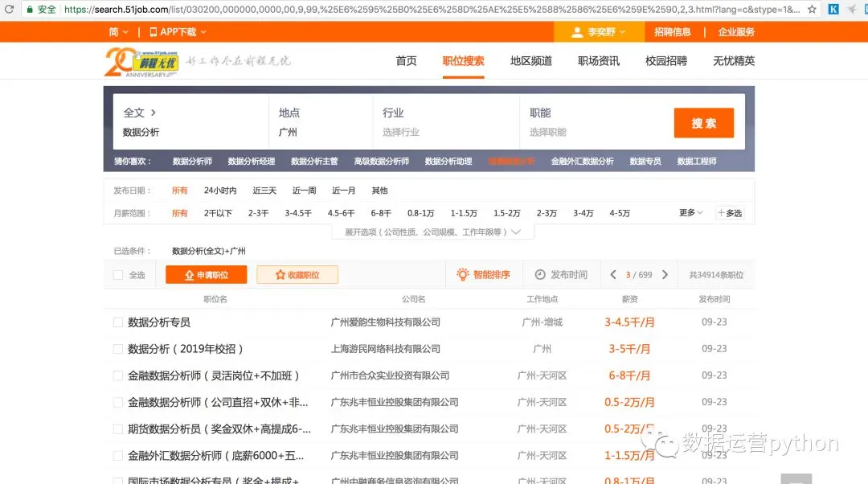Viewport: 868px width, 484px height.
Task: Open the 简 language dropdown
Action: [118, 32]
